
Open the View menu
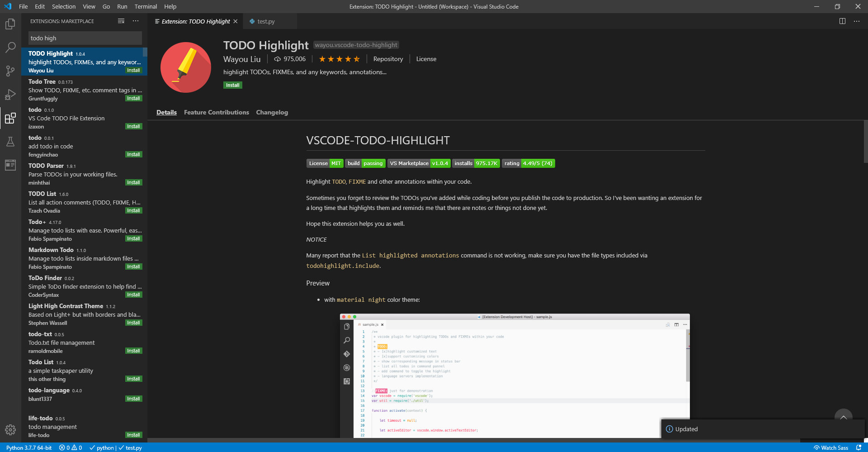point(89,6)
